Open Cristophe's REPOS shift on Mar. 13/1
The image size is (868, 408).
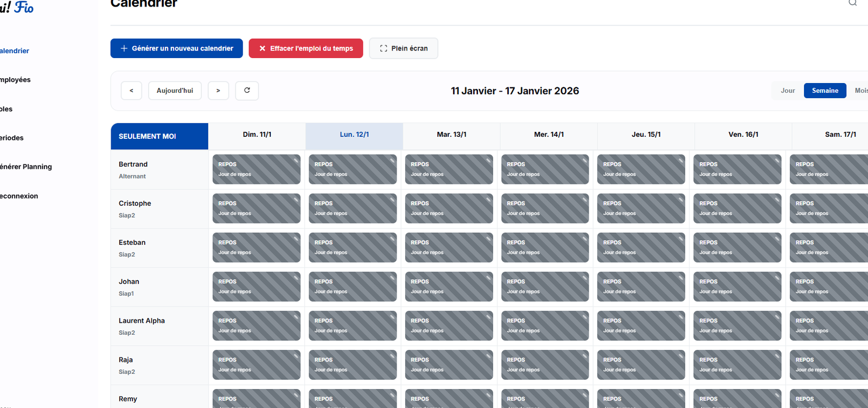(x=449, y=208)
